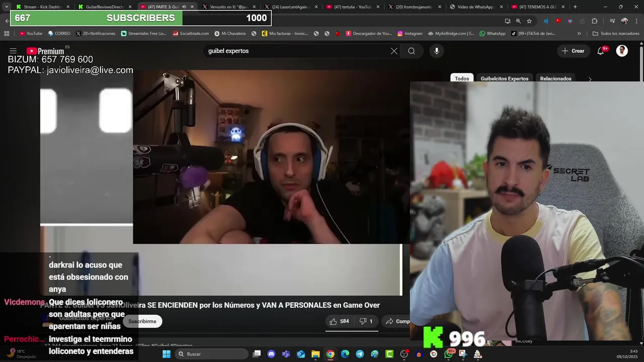The height and width of the screenshot is (362, 644).
Task: Open Task View from the taskbar
Action: (x=257, y=354)
